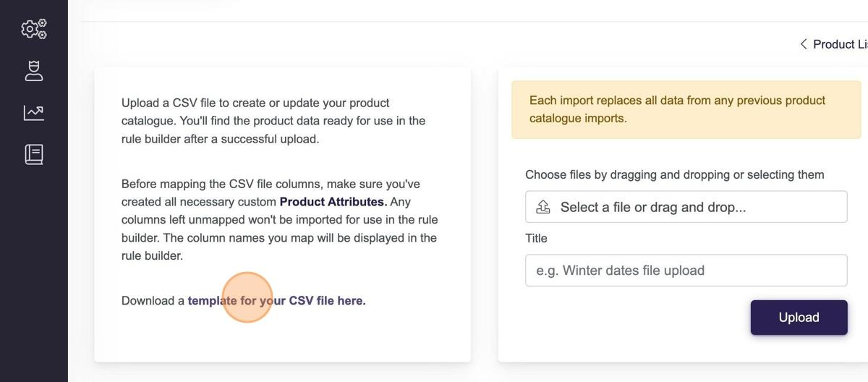Click the 'Title' field label
This screenshot has height=382, width=868.
[x=536, y=238]
